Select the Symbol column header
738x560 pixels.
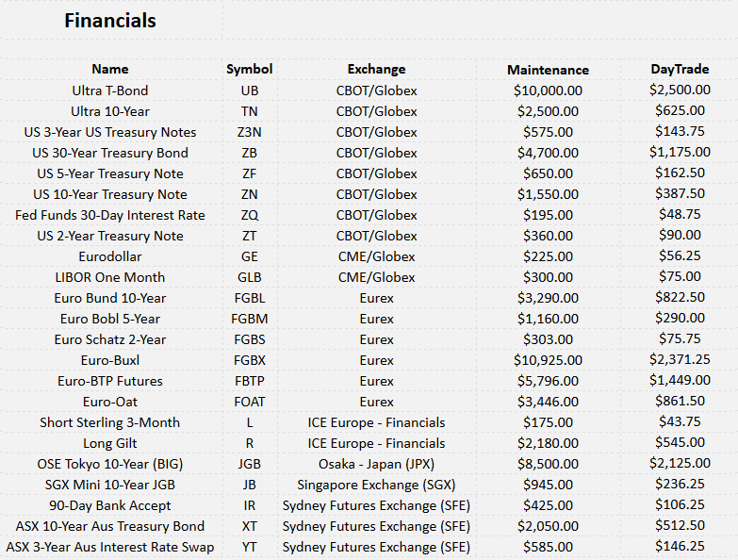coord(250,69)
